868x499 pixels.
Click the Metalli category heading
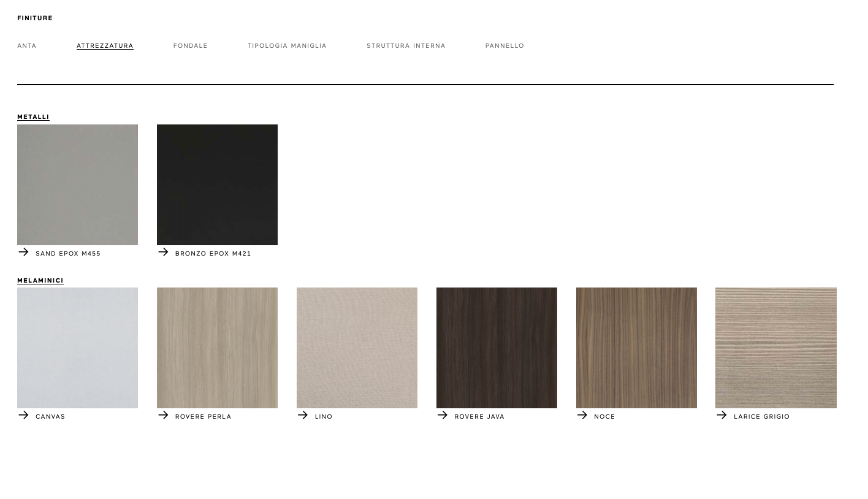click(x=33, y=117)
